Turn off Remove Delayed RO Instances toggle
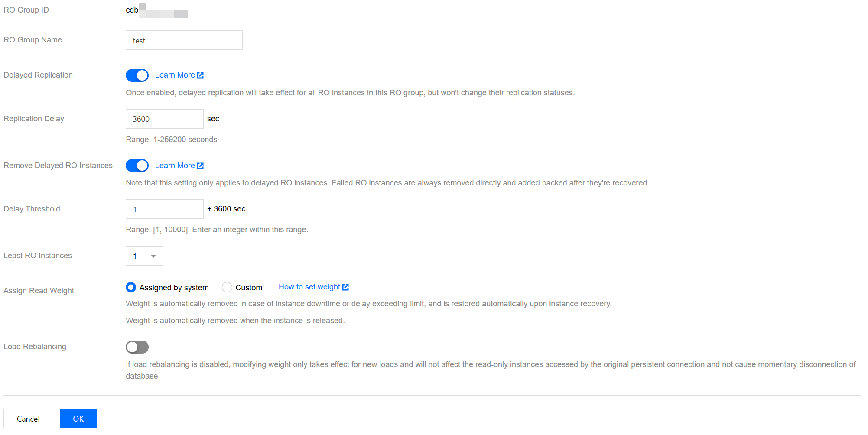This screenshot has height=435, width=868. 137,166
